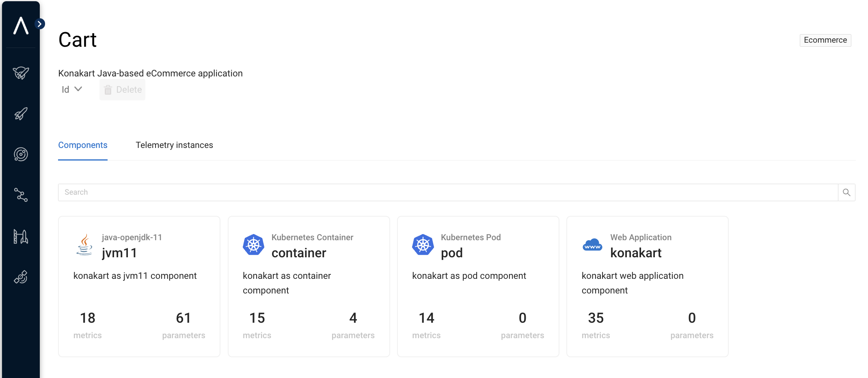The image size is (868, 378).
Task: Switch to the Components tab
Action: [x=83, y=145]
